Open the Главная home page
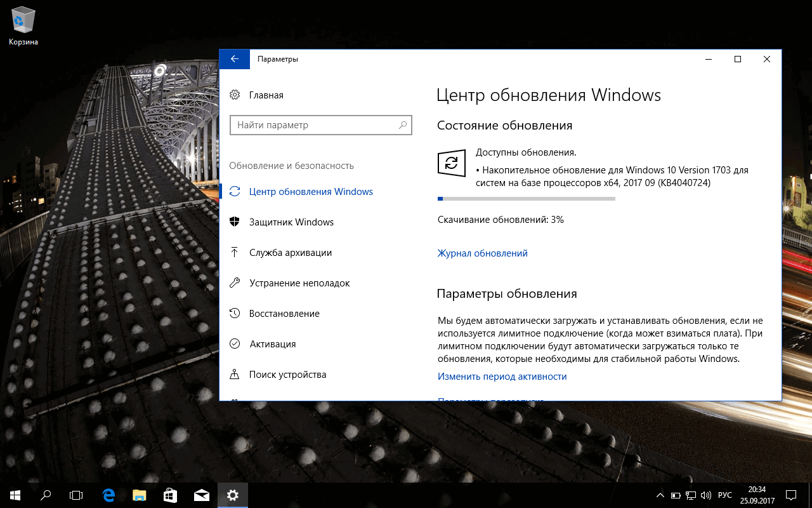The height and width of the screenshot is (508, 812). point(257,95)
